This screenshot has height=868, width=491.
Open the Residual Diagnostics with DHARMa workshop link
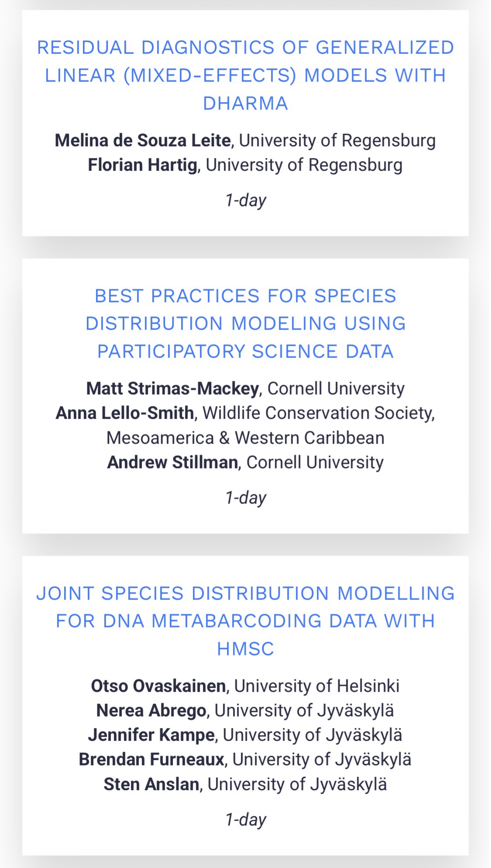point(245,75)
